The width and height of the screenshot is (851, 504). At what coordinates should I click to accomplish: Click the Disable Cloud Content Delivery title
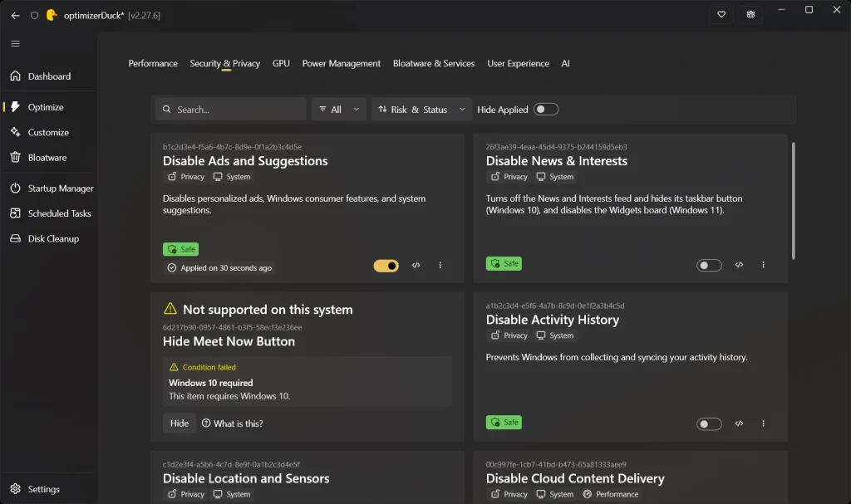coord(575,478)
